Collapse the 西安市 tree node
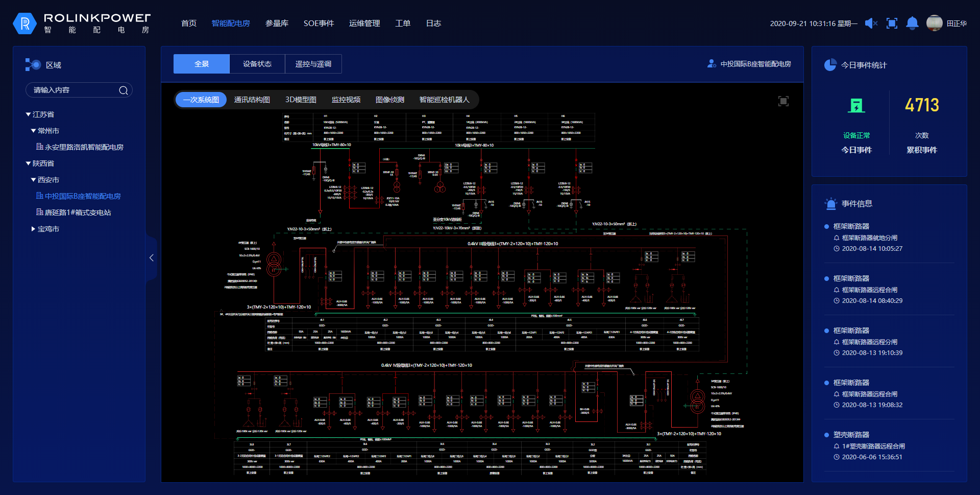This screenshot has height=495, width=980. tap(34, 180)
